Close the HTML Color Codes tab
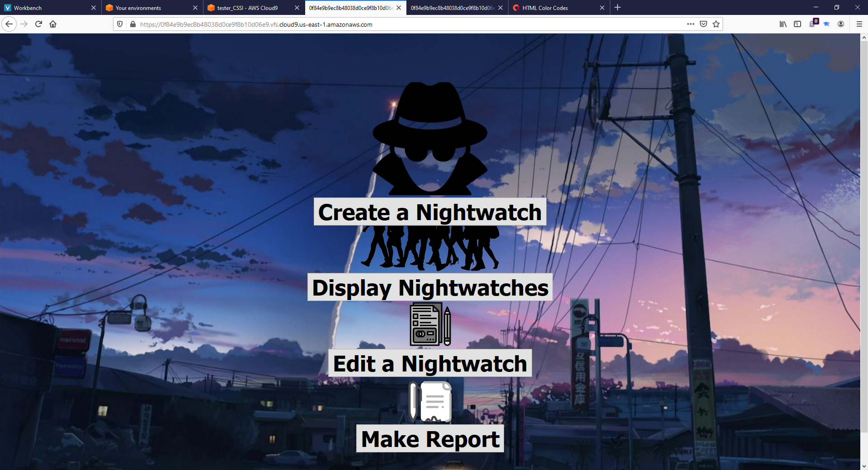The width and height of the screenshot is (868, 470). click(x=602, y=8)
